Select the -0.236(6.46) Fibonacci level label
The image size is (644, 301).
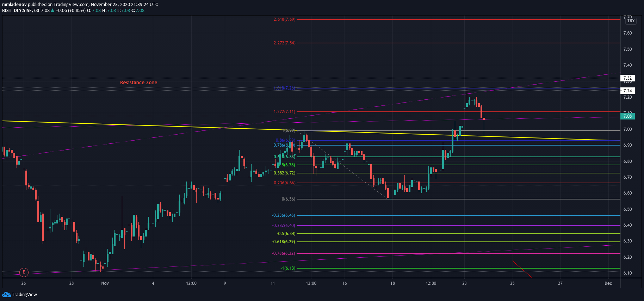click(284, 215)
